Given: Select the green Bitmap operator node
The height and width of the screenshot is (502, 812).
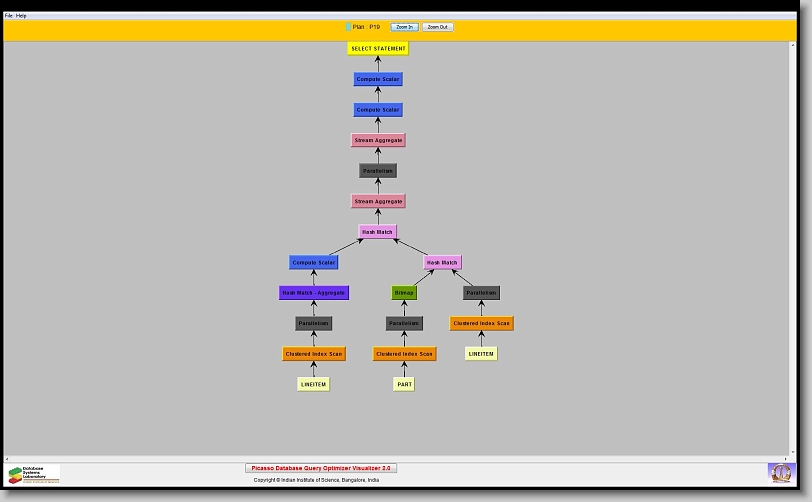Looking at the screenshot, I should point(404,293).
